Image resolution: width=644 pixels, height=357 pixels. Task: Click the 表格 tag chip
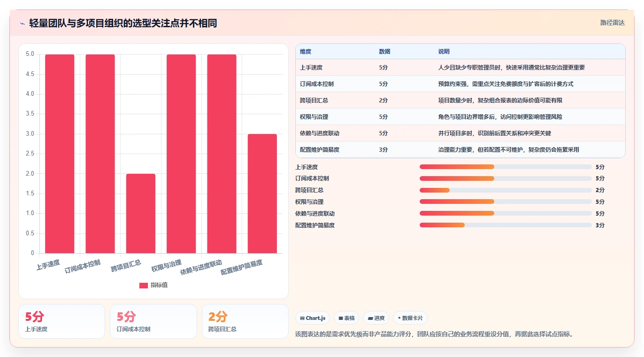pyautogui.click(x=346, y=318)
